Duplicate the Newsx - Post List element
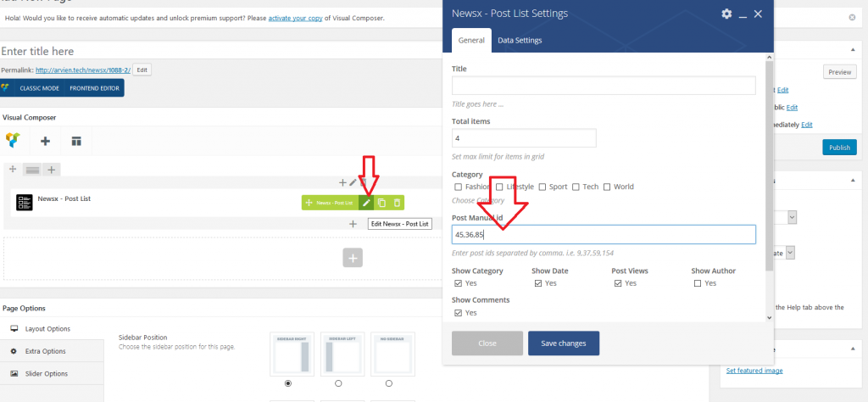 click(381, 203)
